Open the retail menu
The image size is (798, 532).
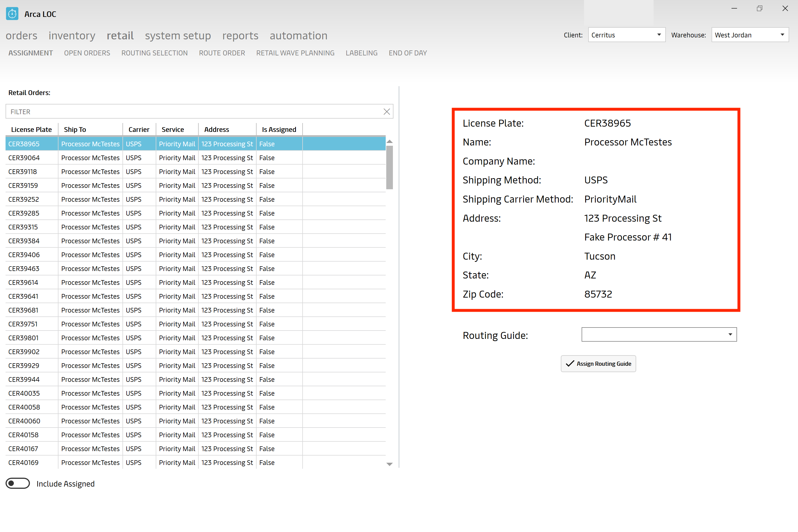[120, 36]
